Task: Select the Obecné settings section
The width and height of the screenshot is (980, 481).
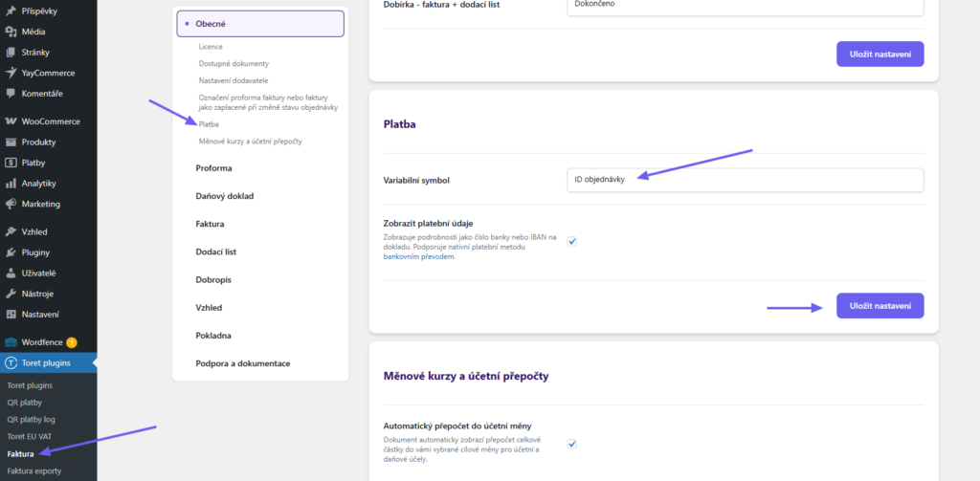Action: (x=260, y=24)
